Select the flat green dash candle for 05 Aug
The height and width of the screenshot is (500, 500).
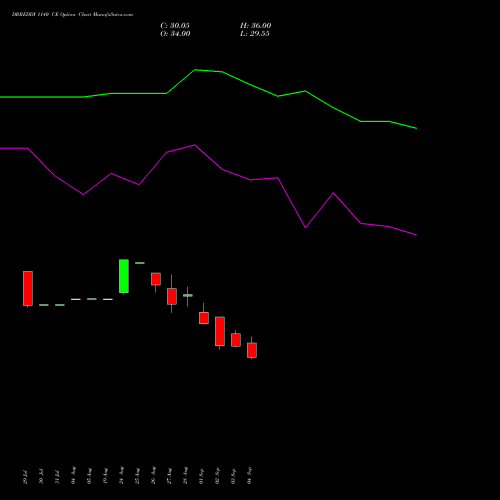pos(92,299)
